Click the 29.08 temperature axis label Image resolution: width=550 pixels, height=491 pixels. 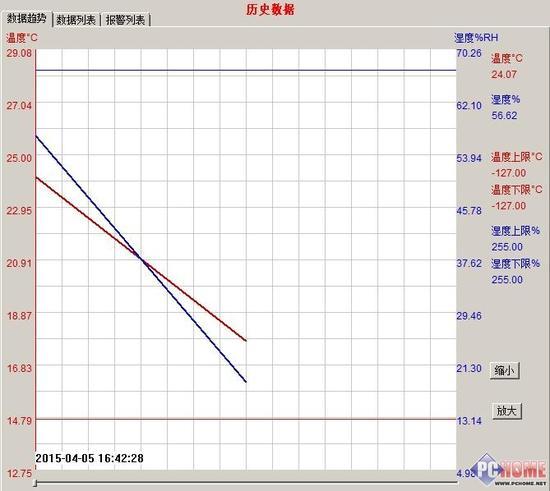[x=19, y=53]
